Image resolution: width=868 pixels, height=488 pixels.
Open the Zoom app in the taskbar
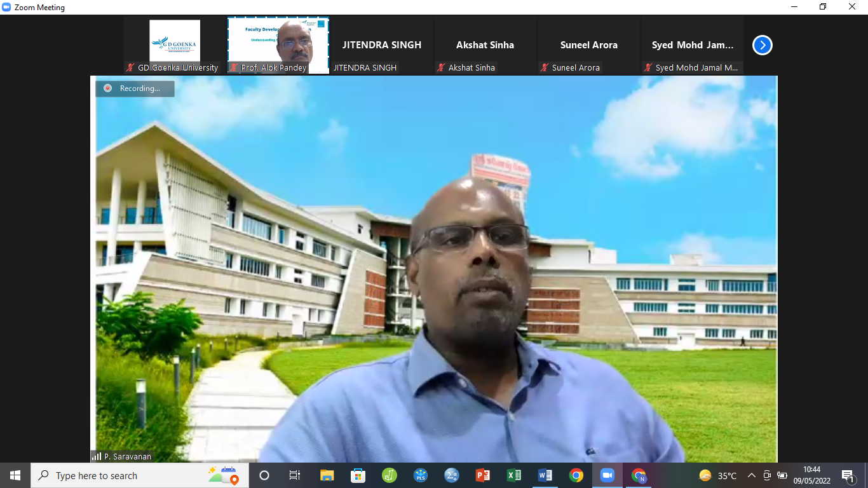[607, 475]
